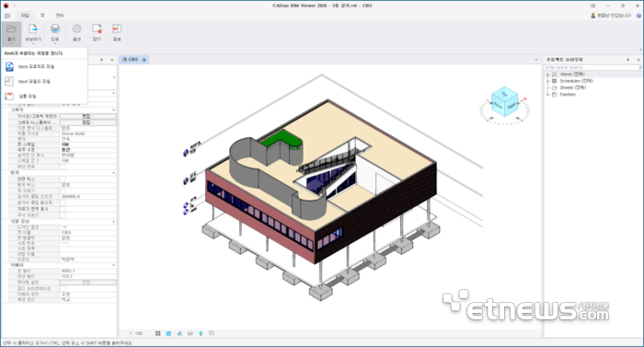Viewport: 644px width, 347px height.
Task: Click the Schedules table icon in browser
Action: pyautogui.click(x=554, y=81)
